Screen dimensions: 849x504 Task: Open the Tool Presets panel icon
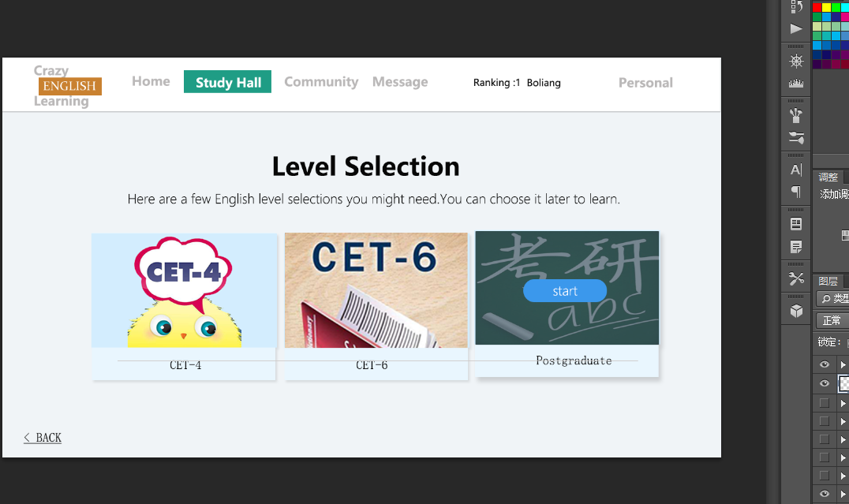coord(796,278)
